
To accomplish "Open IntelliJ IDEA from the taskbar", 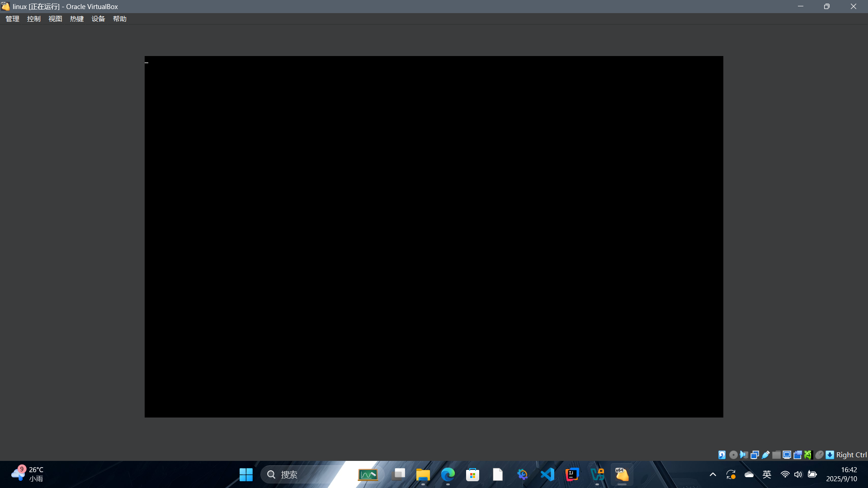I will (572, 474).
